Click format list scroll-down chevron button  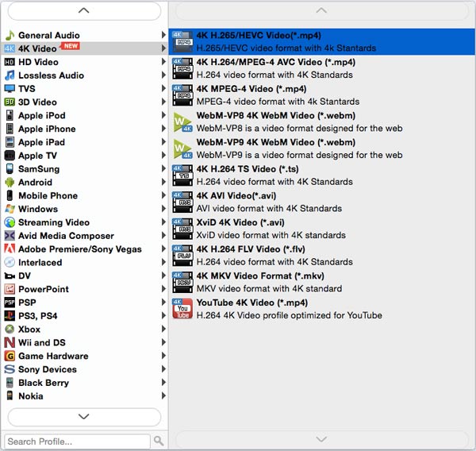point(322,439)
